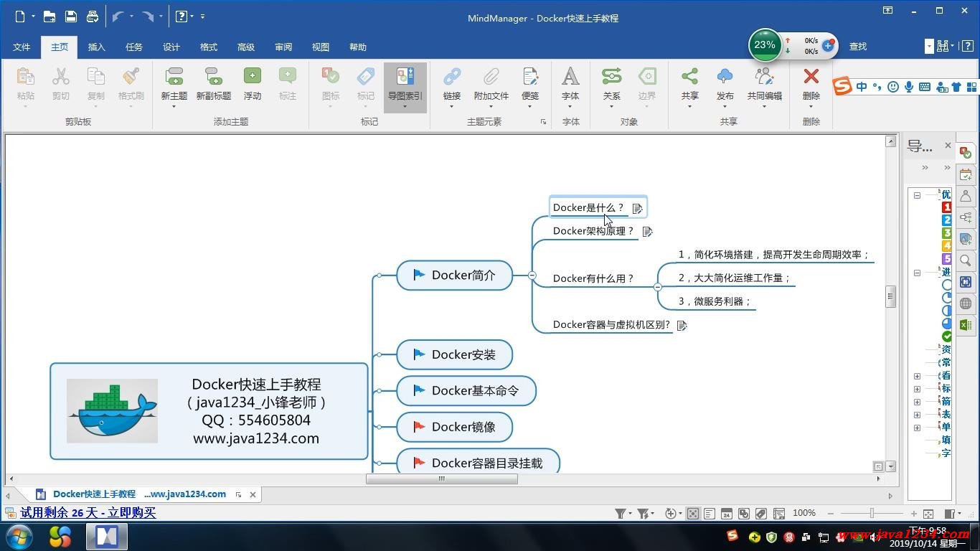980x551 pixels.
Task: Click the zoom slider handle in status bar
Action: [x=872, y=514]
